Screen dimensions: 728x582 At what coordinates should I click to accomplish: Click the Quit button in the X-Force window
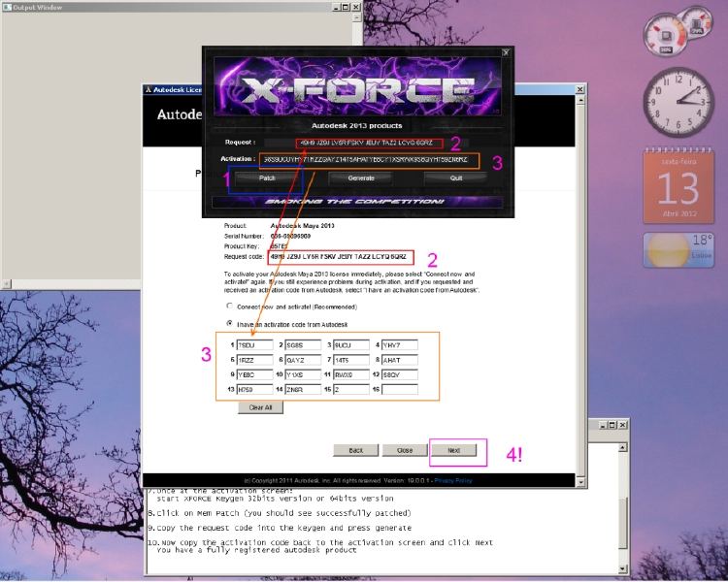click(455, 178)
